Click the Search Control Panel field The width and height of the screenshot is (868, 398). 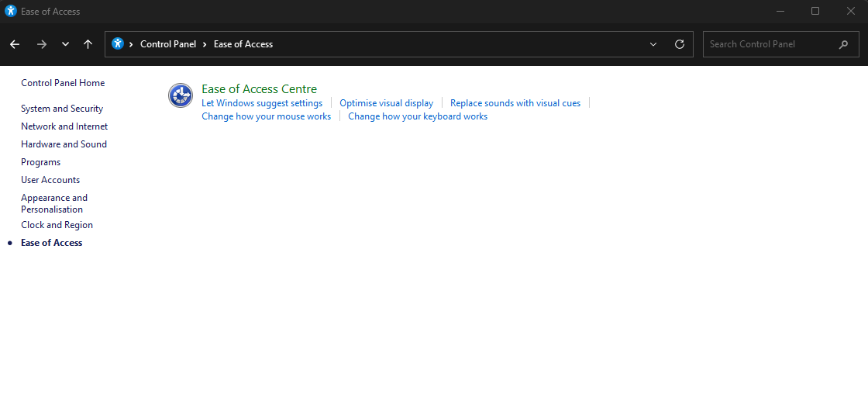[x=780, y=44]
